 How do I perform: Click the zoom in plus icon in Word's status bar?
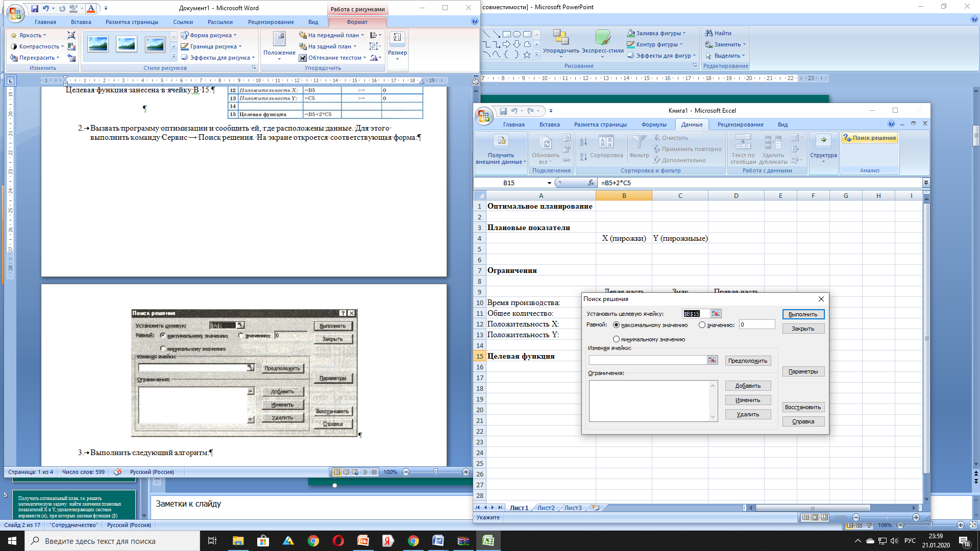(466, 472)
